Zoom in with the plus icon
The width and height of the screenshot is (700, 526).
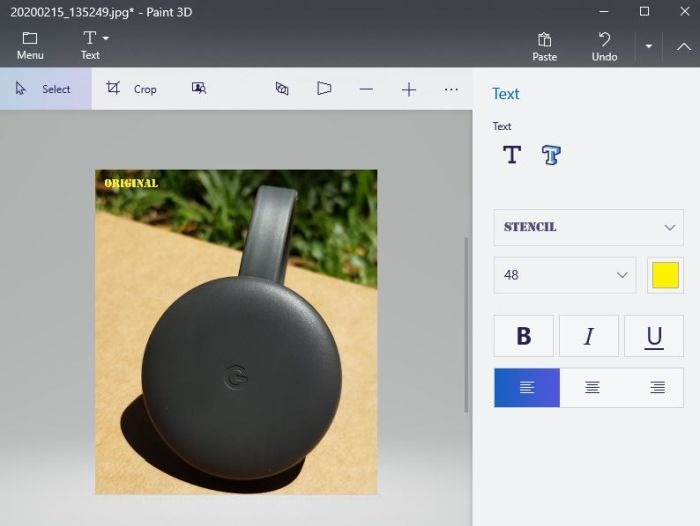pyautogui.click(x=409, y=89)
